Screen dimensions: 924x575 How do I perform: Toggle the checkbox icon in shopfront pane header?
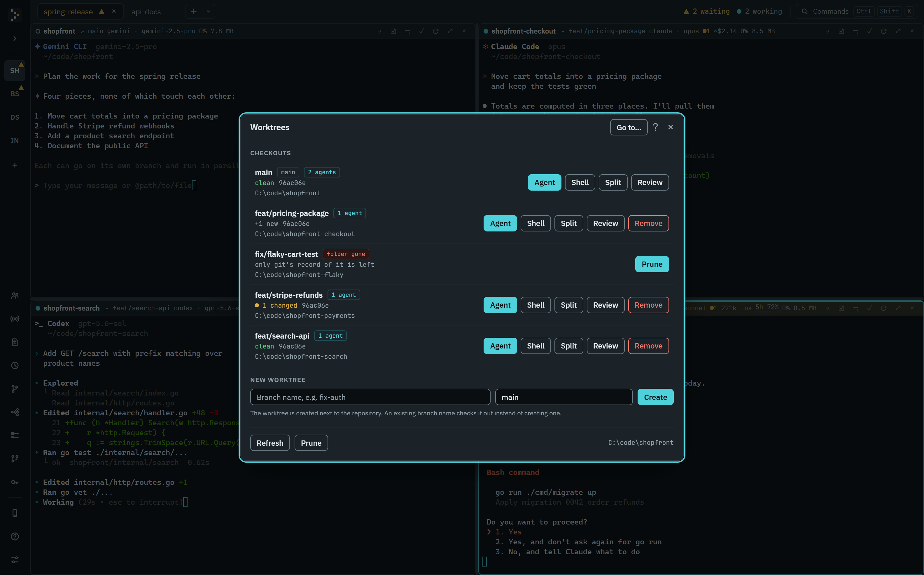tap(393, 31)
